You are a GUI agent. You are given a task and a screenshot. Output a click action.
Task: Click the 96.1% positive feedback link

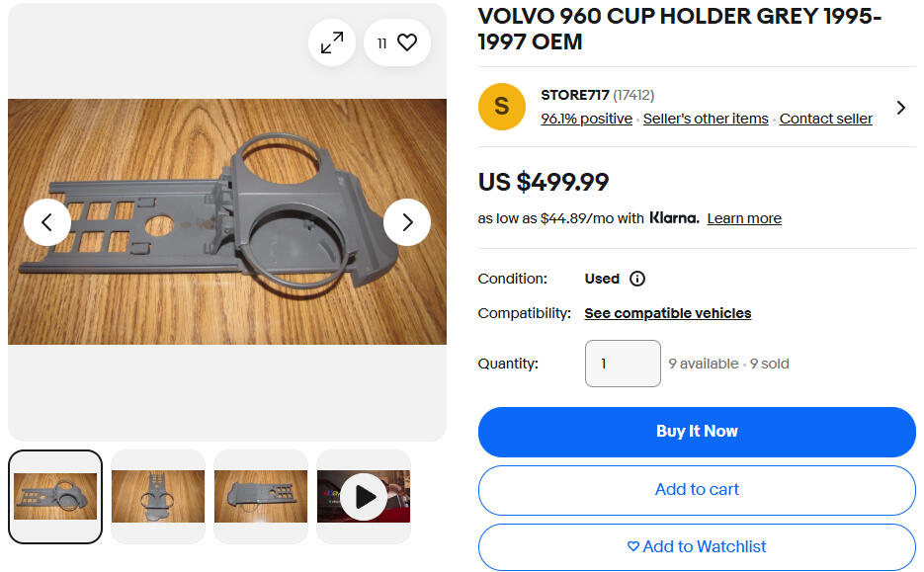tap(586, 119)
